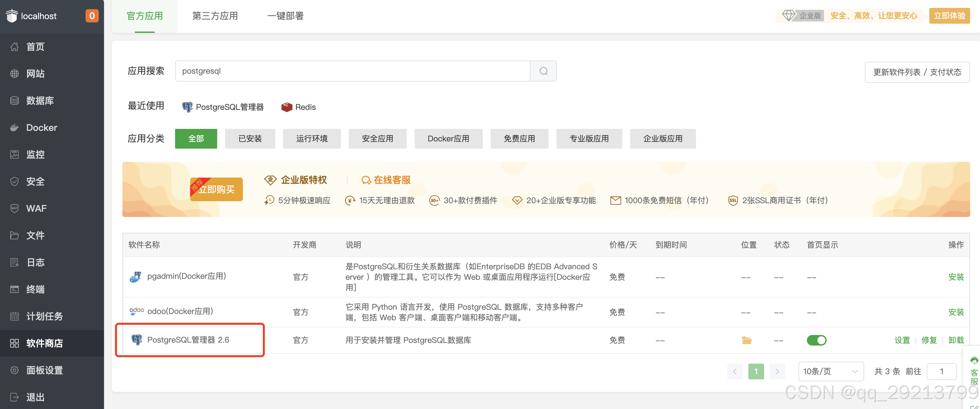Click the 应用搜索 input field
The height and width of the screenshot is (409, 980).
(352, 71)
